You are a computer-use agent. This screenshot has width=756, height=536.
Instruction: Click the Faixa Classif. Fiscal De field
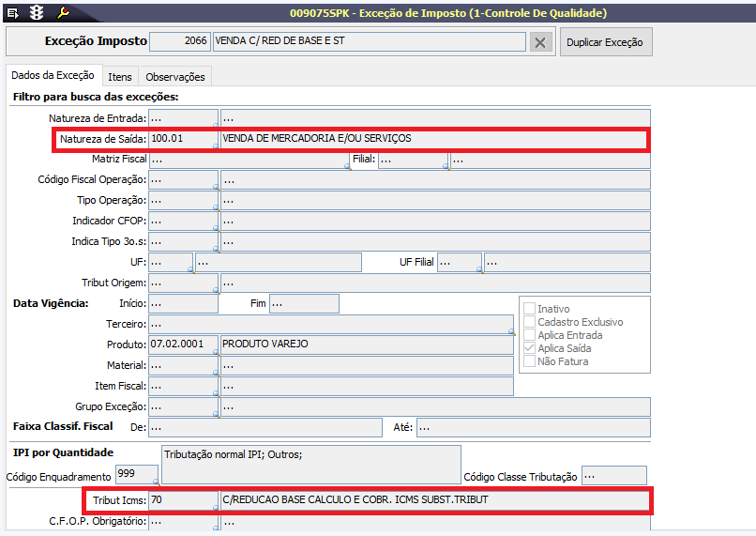point(265,428)
